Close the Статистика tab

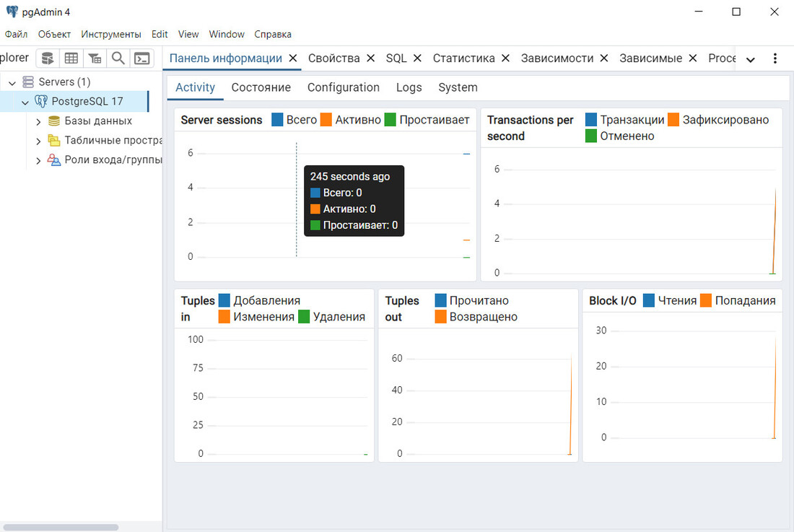point(505,58)
